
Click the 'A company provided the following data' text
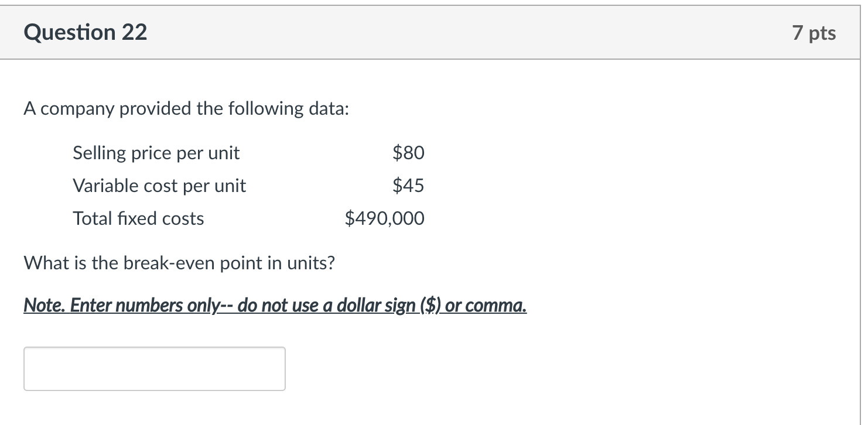186,109
